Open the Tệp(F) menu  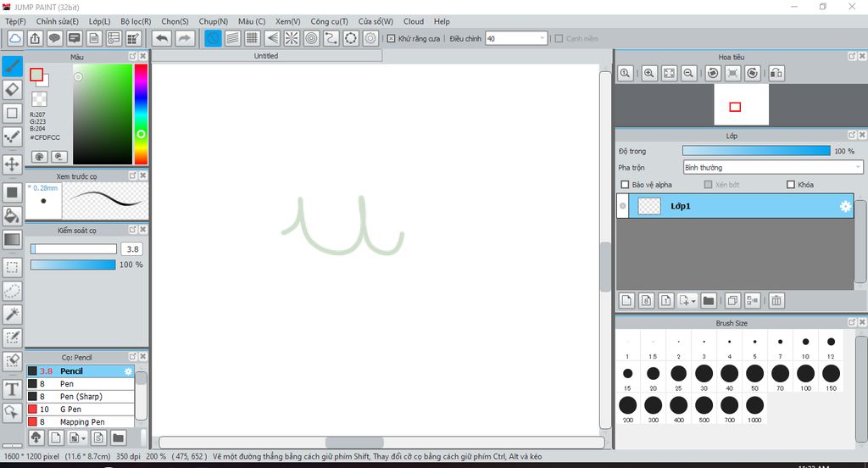pos(15,21)
